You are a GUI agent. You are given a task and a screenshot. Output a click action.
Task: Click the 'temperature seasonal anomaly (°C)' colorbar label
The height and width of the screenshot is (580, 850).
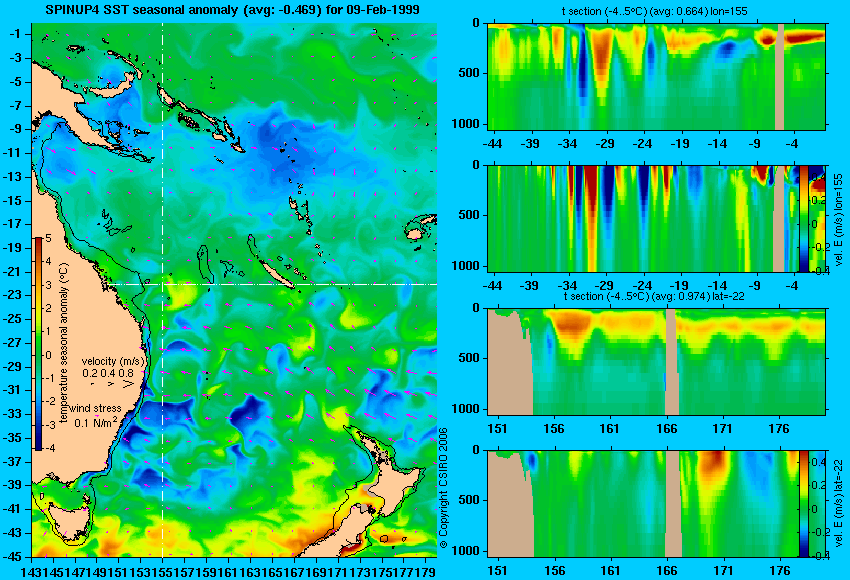(x=64, y=343)
